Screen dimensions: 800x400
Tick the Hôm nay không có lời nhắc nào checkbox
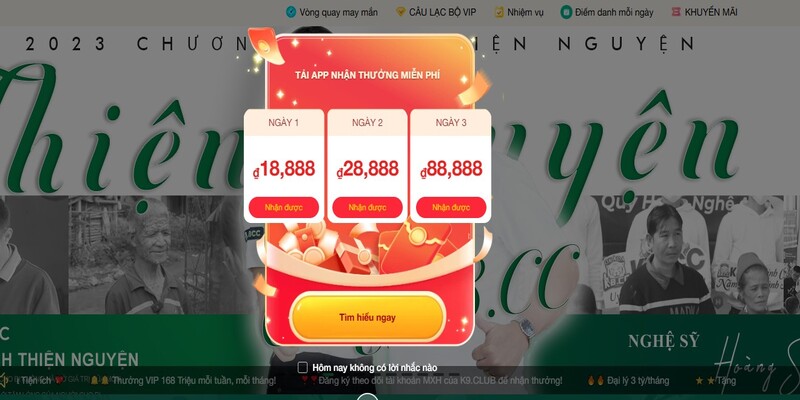(303, 367)
